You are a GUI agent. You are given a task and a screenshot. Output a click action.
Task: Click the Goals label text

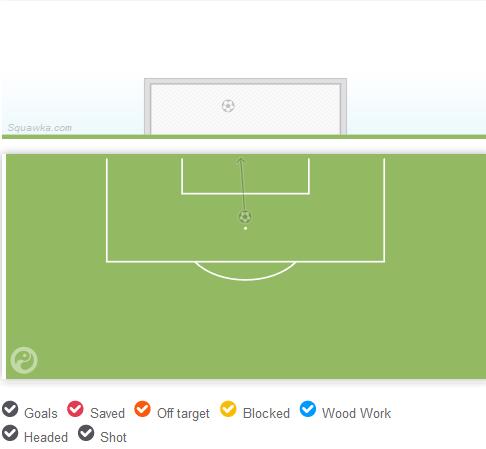[x=41, y=413]
